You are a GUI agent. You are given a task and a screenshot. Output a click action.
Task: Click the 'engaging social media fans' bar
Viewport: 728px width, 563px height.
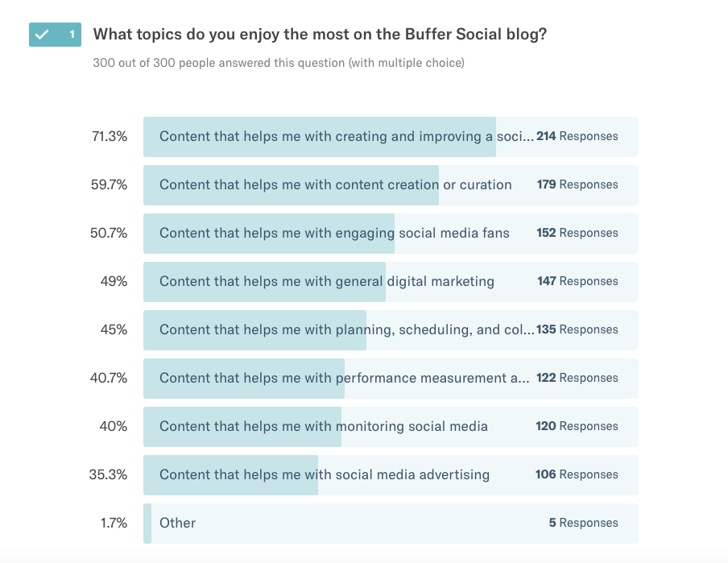coord(391,234)
